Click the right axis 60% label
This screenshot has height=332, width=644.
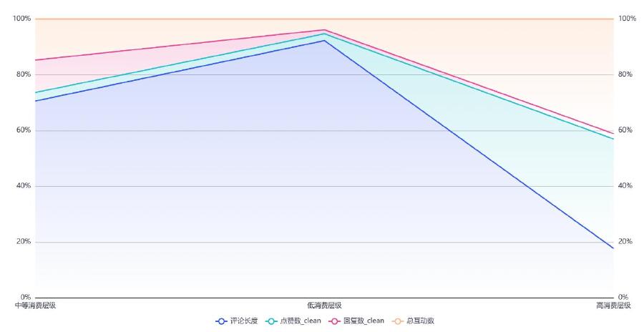coord(625,130)
